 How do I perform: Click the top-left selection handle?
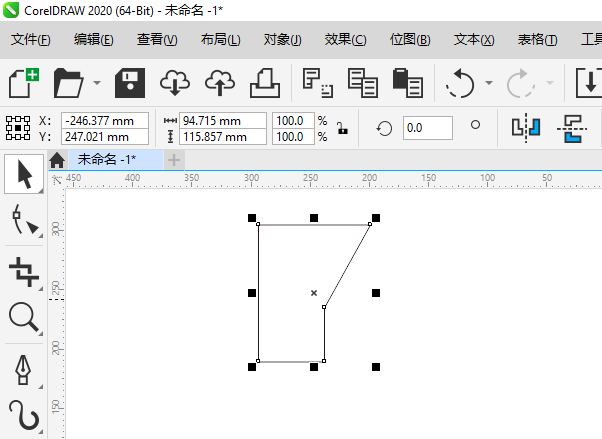pos(252,218)
